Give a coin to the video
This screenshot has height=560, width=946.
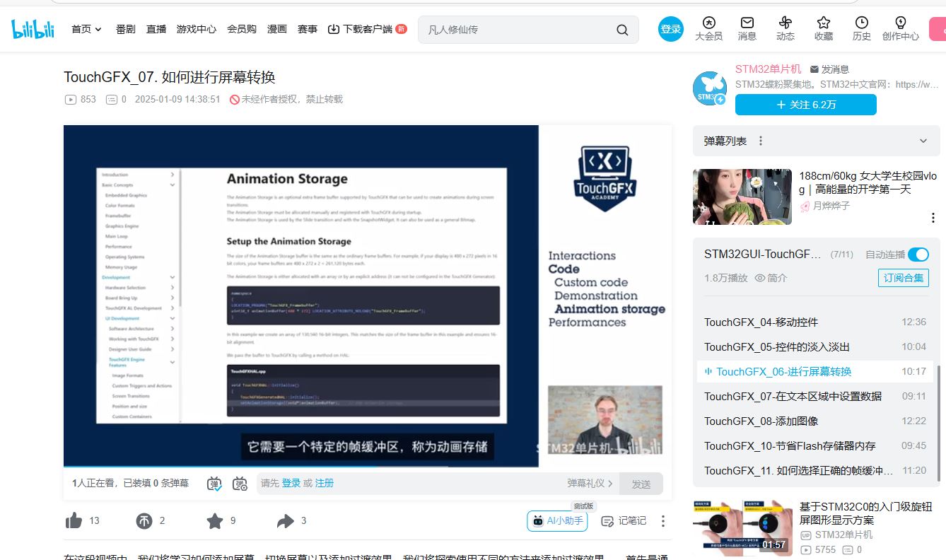click(x=144, y=521)
